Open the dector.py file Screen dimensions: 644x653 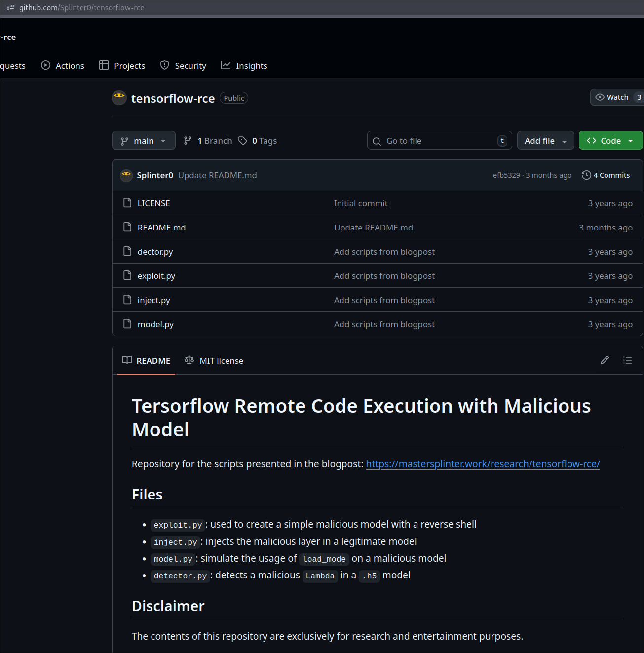point(155,252)
